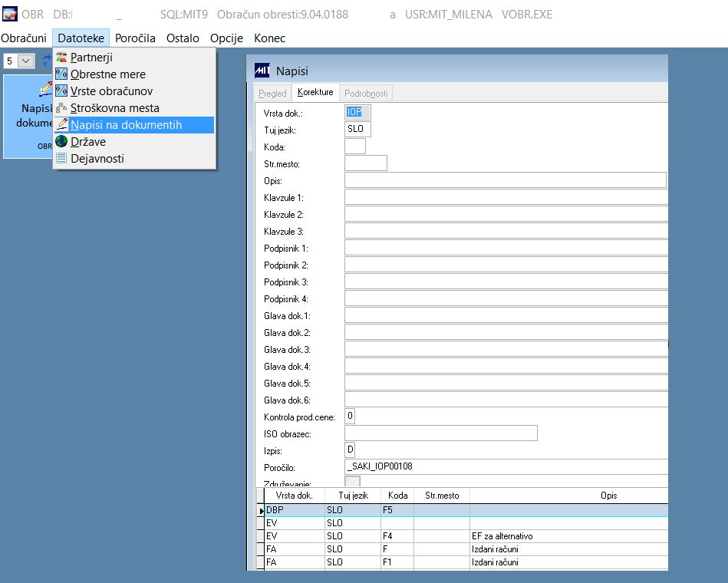Choose Stroškovna mesta menu entry

134,108
